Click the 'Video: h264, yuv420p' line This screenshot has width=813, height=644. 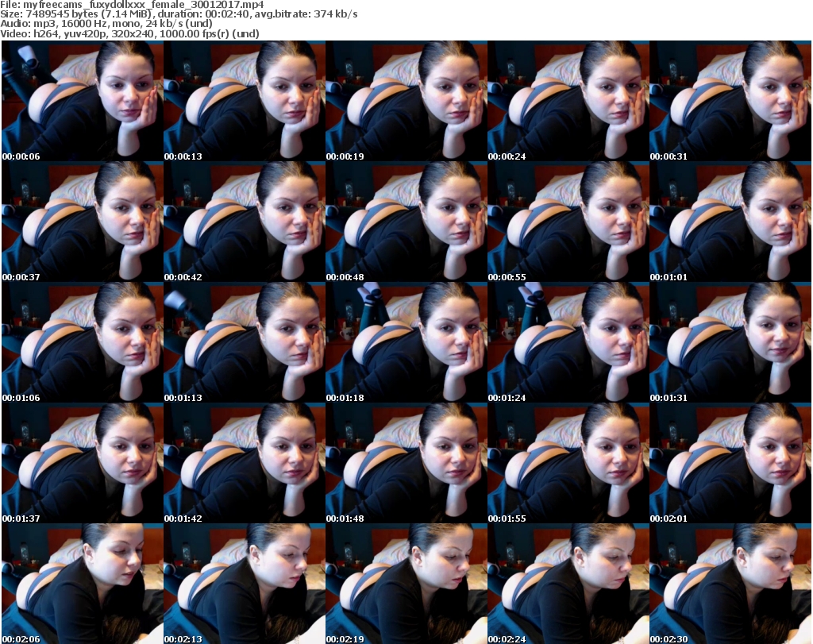pos(129,33)
